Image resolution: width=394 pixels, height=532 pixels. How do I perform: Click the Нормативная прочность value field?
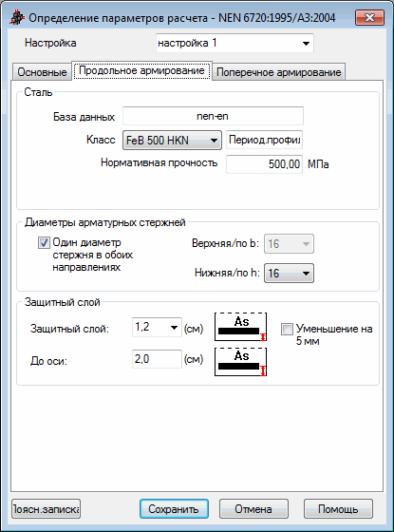point(264,164)
